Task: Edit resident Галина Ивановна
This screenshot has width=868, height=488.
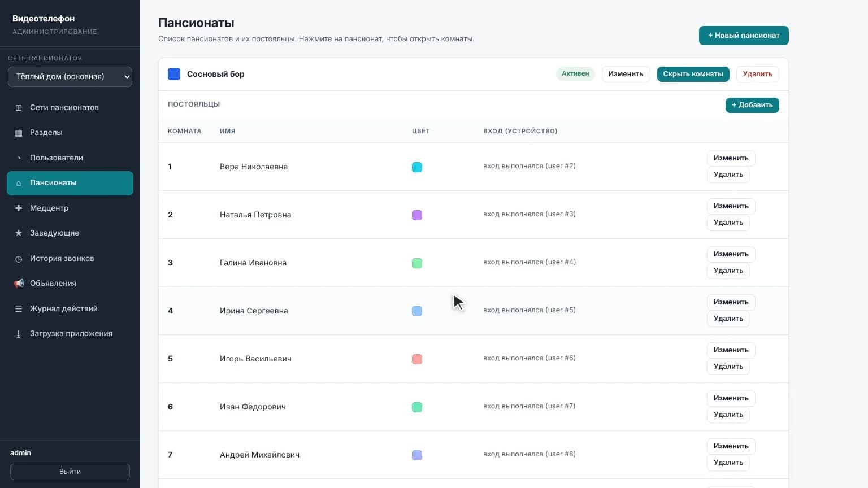Action: point(731,254)
